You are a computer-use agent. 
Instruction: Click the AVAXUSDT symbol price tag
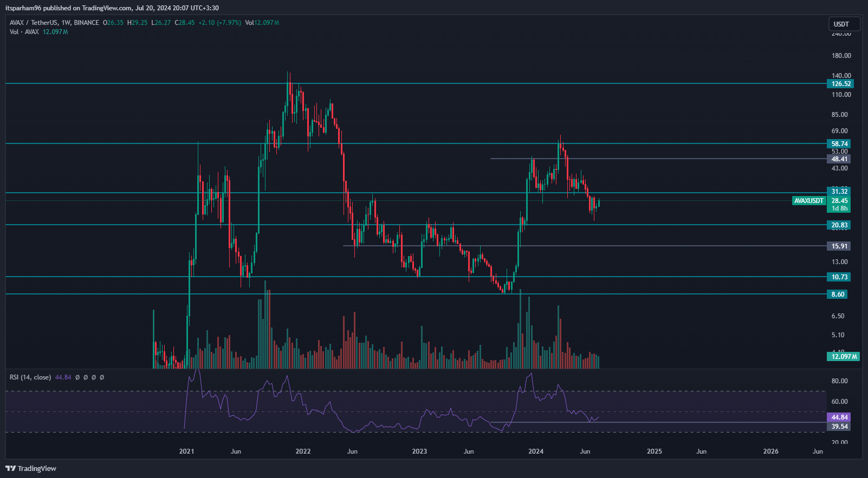[809, 201]
